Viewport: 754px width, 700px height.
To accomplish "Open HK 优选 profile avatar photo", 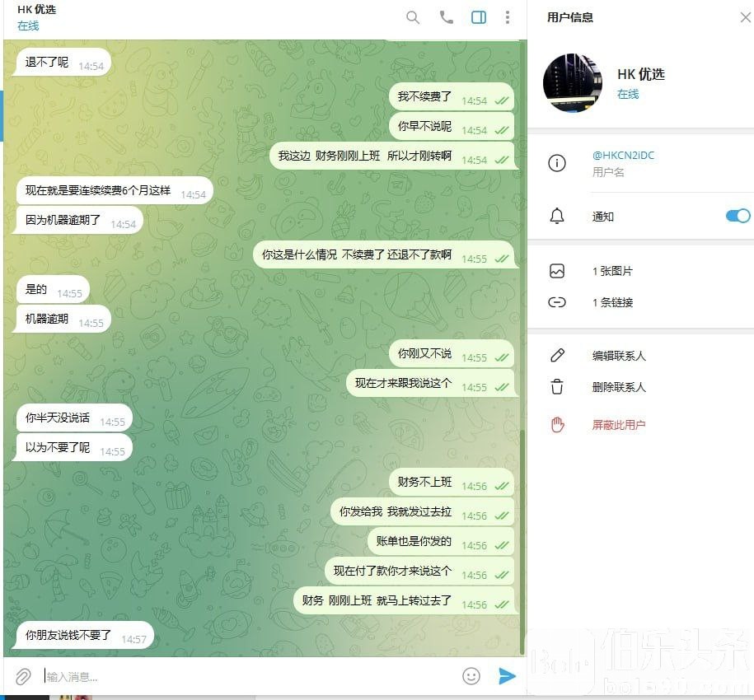I will [572, 83].
